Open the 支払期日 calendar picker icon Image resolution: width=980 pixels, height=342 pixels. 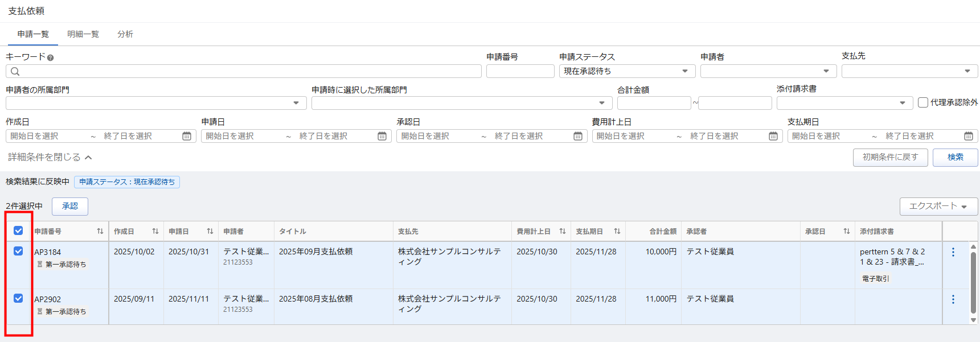click(968, 136)
